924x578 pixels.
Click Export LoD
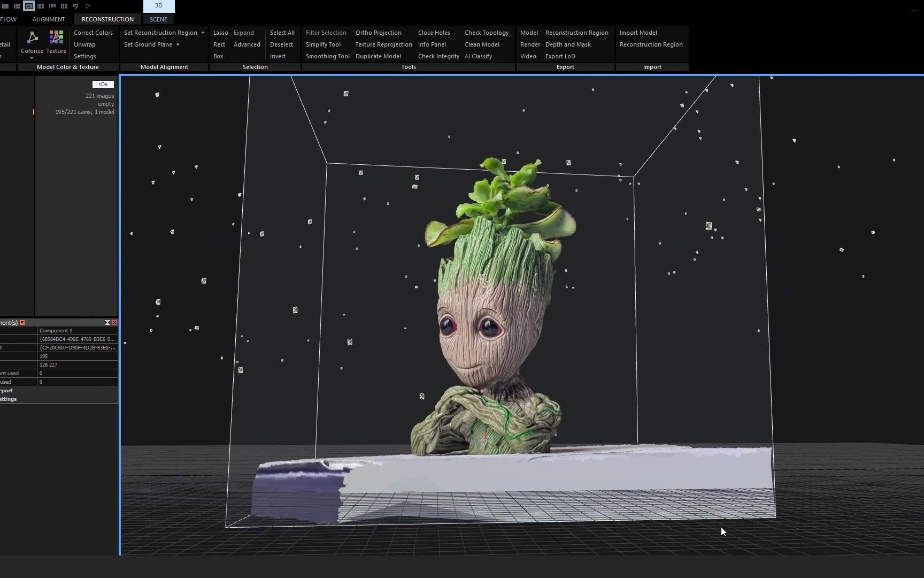tap(560, 56)
